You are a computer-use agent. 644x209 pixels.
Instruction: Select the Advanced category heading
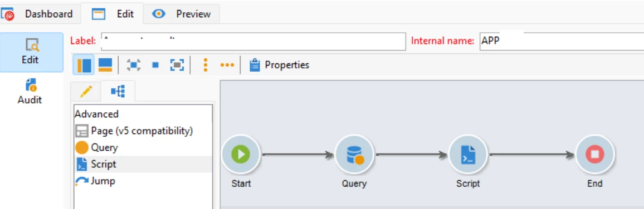pyautogui.click(x=96, y=114)
